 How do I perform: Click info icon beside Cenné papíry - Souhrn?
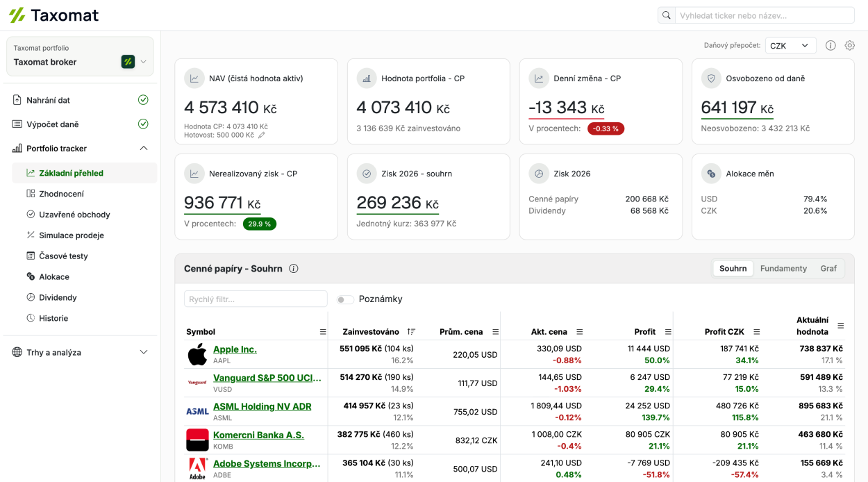294,269
